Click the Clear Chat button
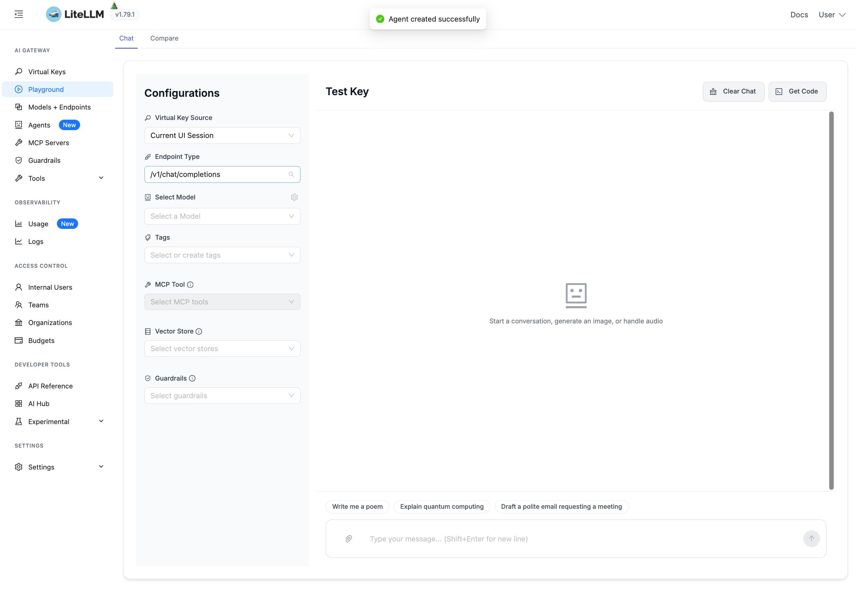The image size is (856, 616). pos(733,91)
